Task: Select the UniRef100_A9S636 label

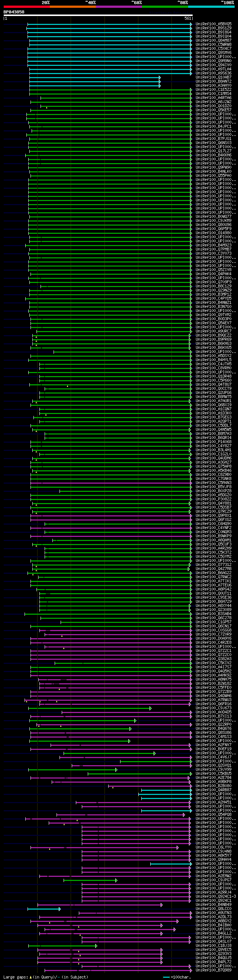Action: click(214, 73)
